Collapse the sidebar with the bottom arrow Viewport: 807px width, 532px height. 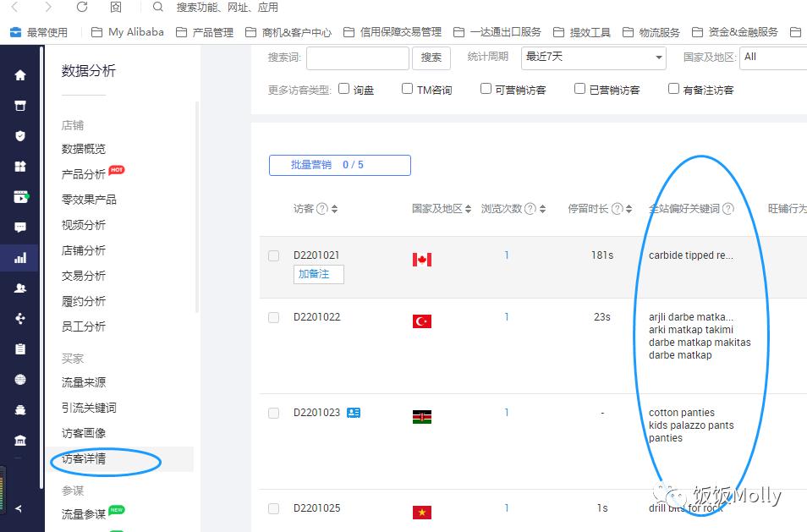point(20,509)
